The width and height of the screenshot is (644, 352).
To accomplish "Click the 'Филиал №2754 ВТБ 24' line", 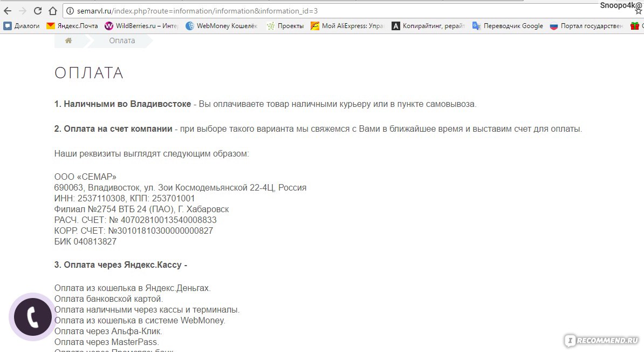I will 142,209.
